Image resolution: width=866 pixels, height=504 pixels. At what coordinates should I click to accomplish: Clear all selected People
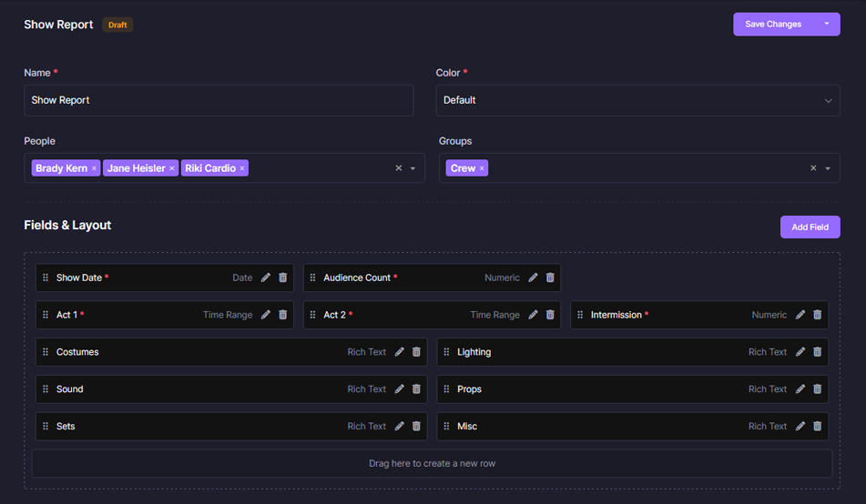(398, 168)
